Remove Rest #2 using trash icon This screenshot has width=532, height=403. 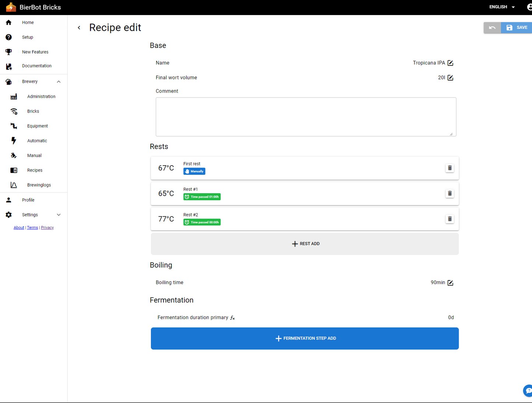pyautogui.click(x=450, y=219)
